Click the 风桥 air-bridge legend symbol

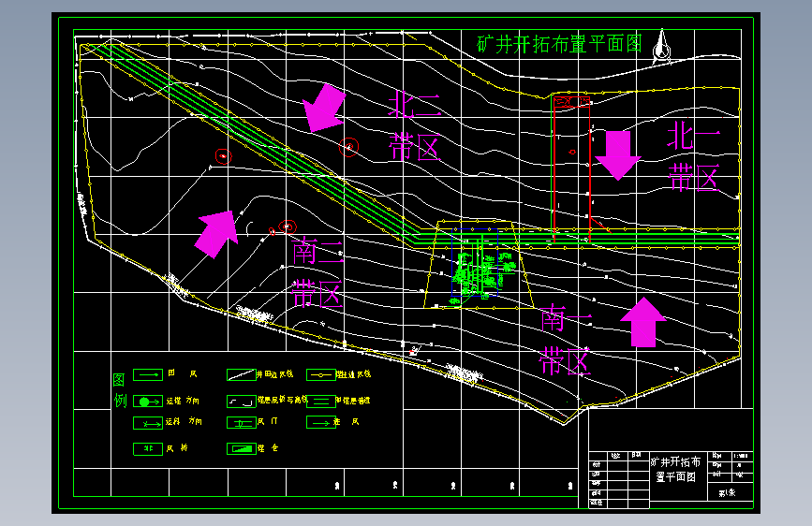pos(148,448)
